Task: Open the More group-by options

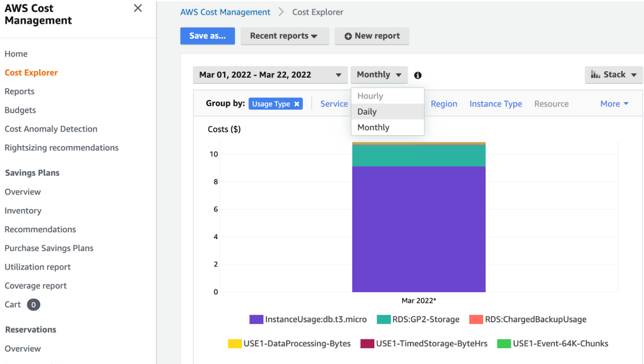Action: pos(614,104)
